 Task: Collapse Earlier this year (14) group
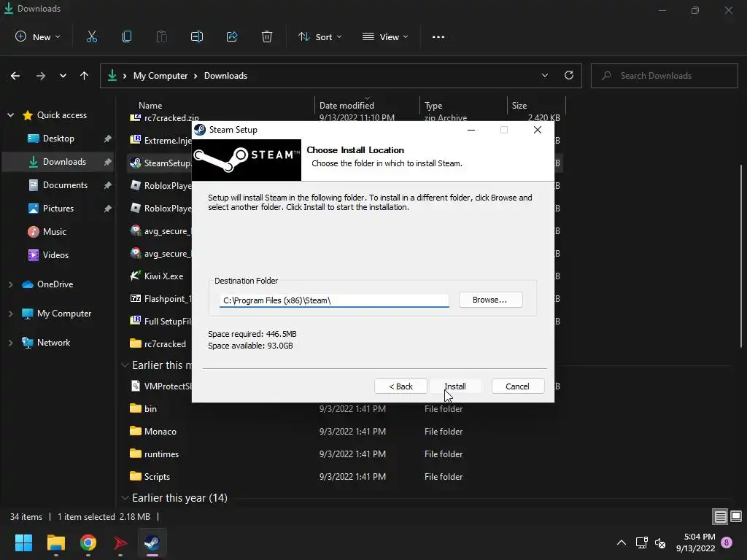[125, 498]
